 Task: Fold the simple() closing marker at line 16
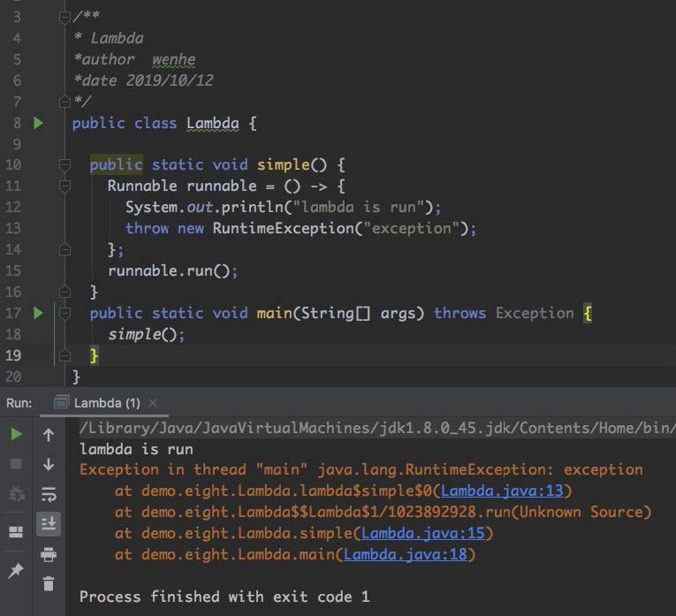(x=65, y=292)
